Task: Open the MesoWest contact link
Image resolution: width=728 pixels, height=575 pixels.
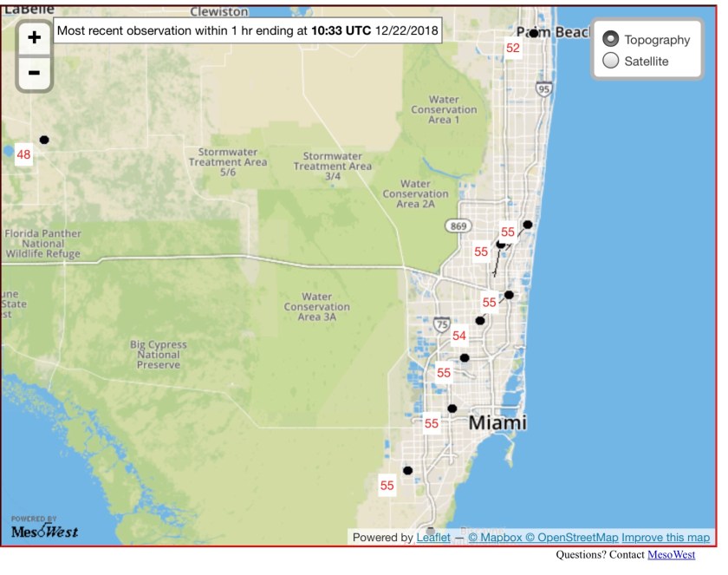Action: [x=671, y=555]
